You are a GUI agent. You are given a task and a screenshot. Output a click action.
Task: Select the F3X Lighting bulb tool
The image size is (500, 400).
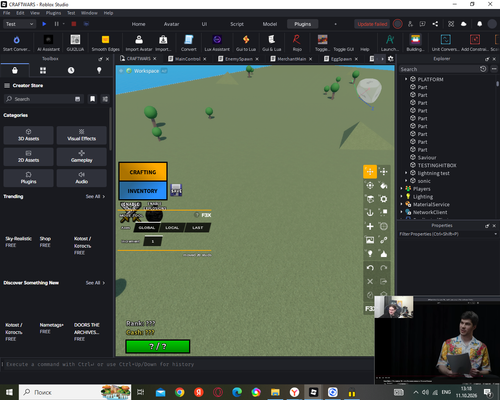click(x=370, y=254)
